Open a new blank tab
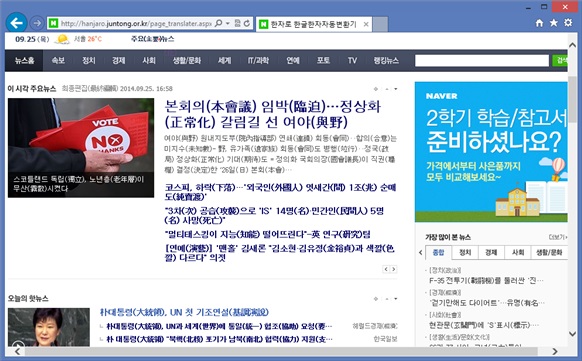The width and height of the screenshot is (582, 361). click(x=380, y=24)
